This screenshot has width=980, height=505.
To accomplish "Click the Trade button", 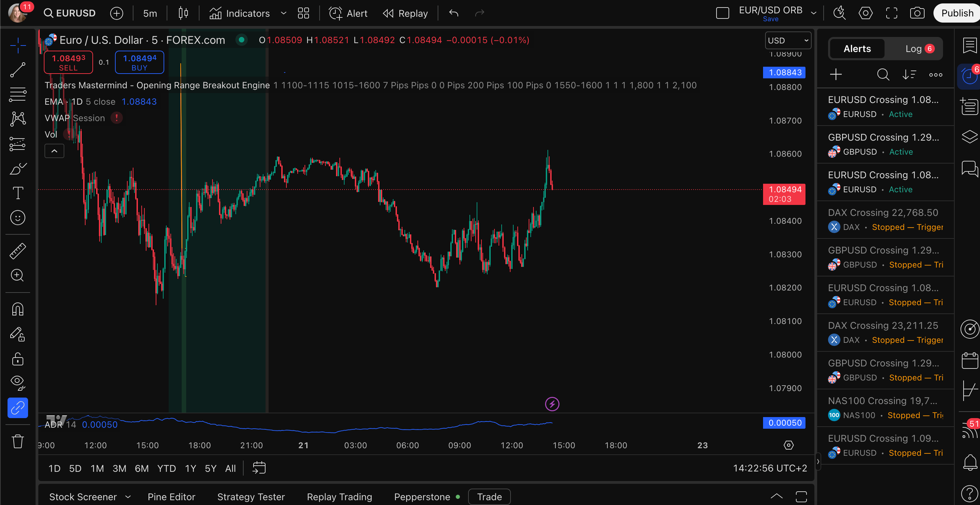I will pyautogui.click(x=489, y=497).
